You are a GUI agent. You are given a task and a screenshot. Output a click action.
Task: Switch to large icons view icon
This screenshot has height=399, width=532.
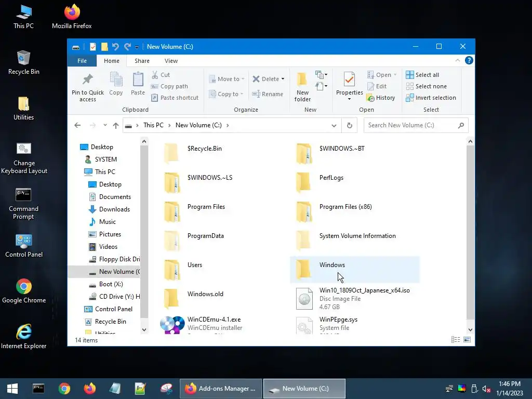pyautogui.click(x=467, y=340)
